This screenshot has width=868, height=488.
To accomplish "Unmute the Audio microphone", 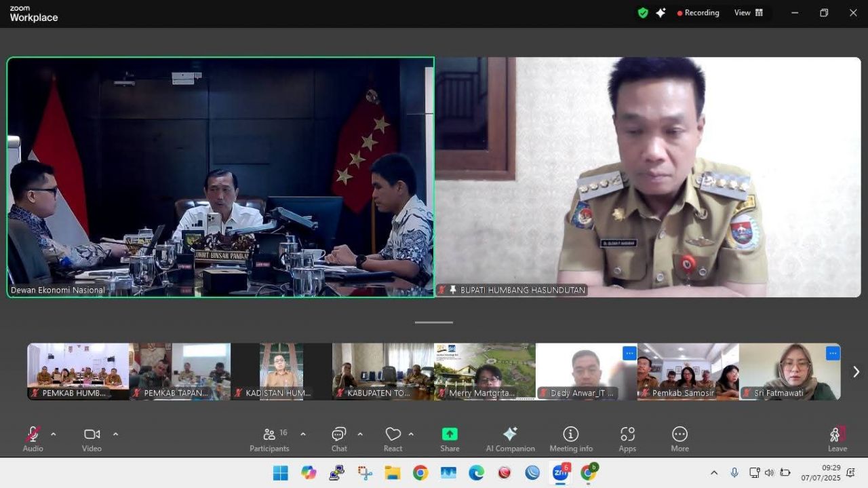I will pos(33,439).
